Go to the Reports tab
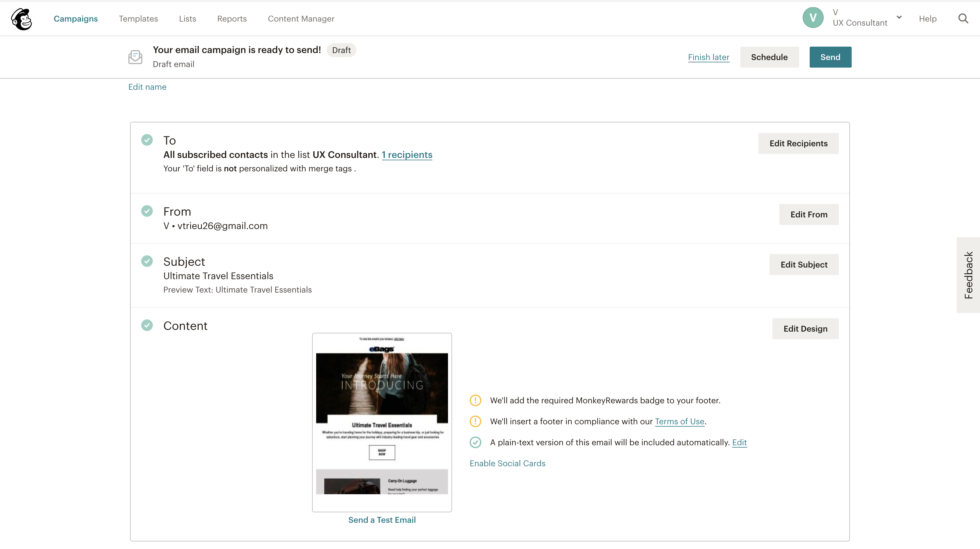The height and width of the screenshot is (549, 980). [232, 19]
